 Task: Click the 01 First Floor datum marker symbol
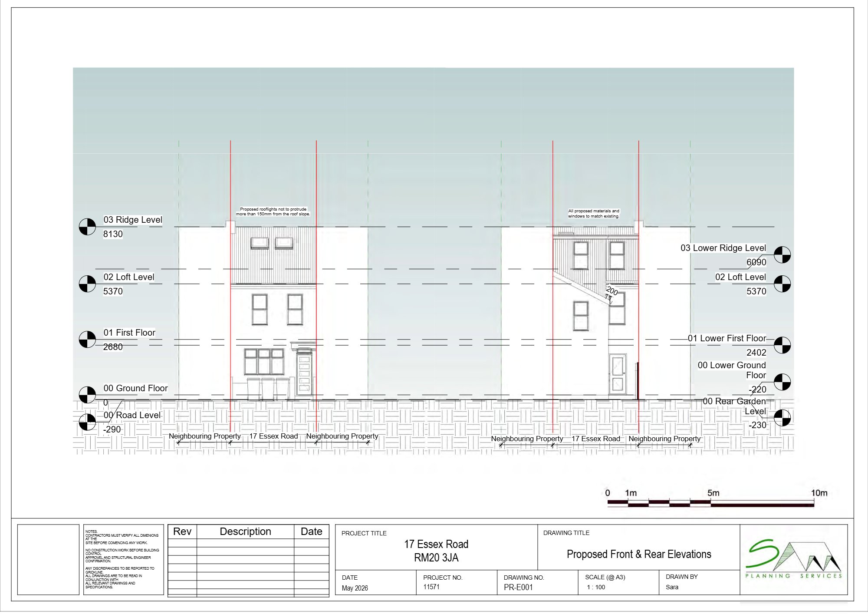click(x=87, y=340)
